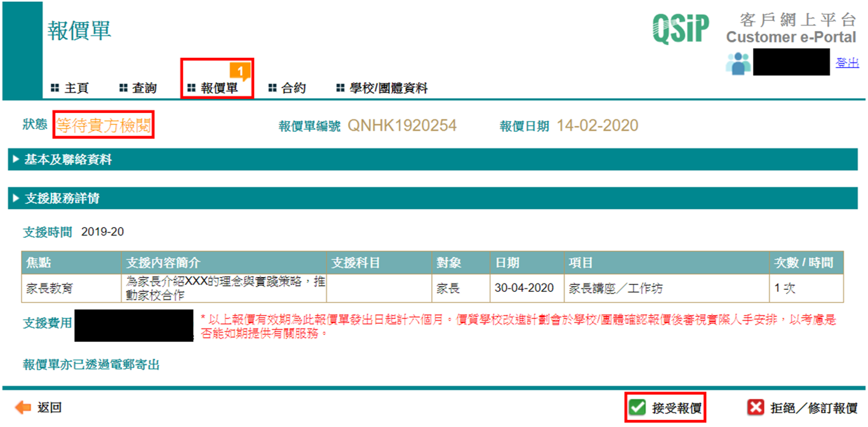The image size is (868, 427).
Task: Click the 支援科目 column header
Action: click(379, 263)
